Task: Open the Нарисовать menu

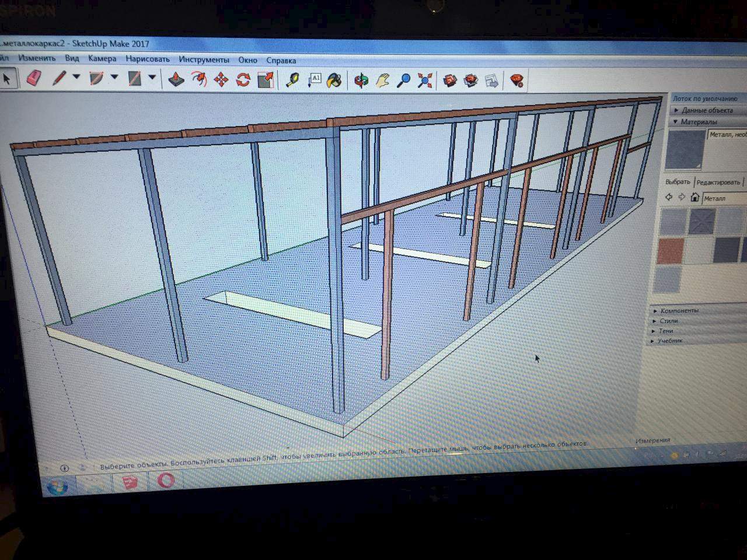Action: [x=147, y=59]
